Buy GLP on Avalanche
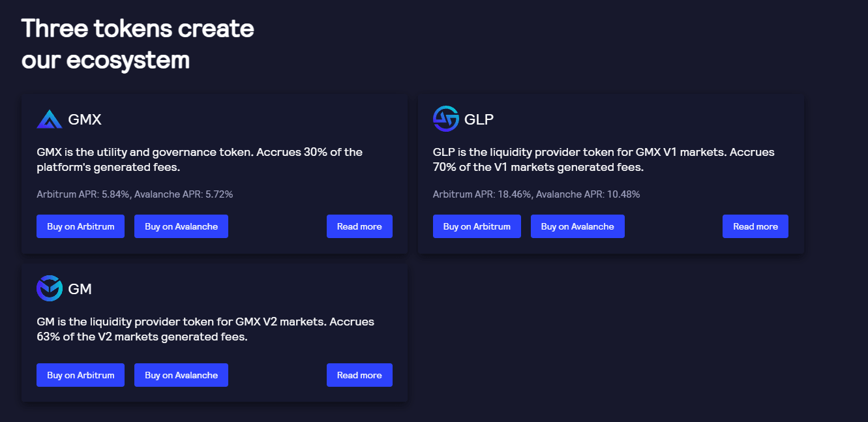This screenshot has width=868, height=422. [x=578, y=226]
